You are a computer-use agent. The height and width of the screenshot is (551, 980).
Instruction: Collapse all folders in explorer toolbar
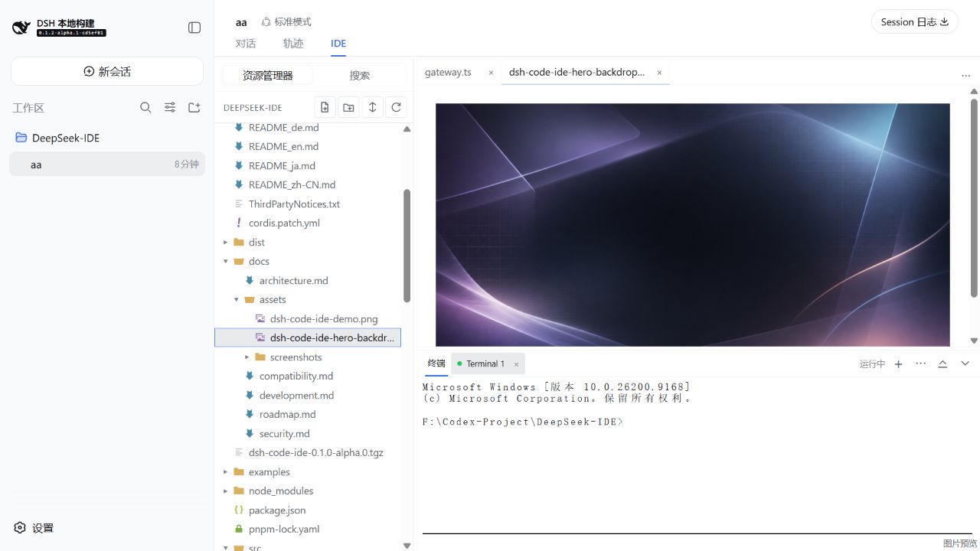(x=372, y=107)
